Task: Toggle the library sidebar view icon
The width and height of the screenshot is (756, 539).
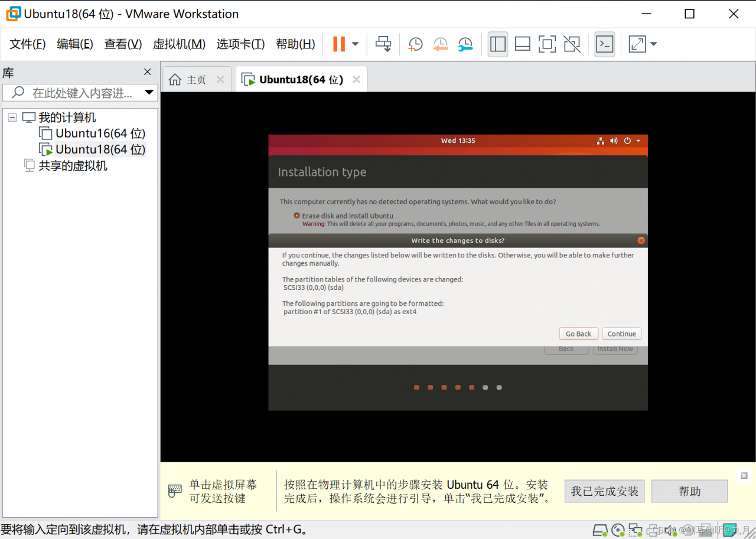Action: coord(498,44)
